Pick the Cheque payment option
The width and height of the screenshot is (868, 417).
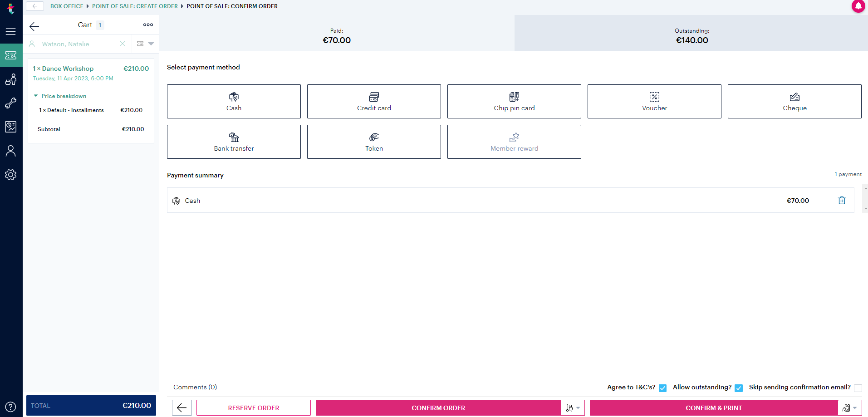pos(794,101)
